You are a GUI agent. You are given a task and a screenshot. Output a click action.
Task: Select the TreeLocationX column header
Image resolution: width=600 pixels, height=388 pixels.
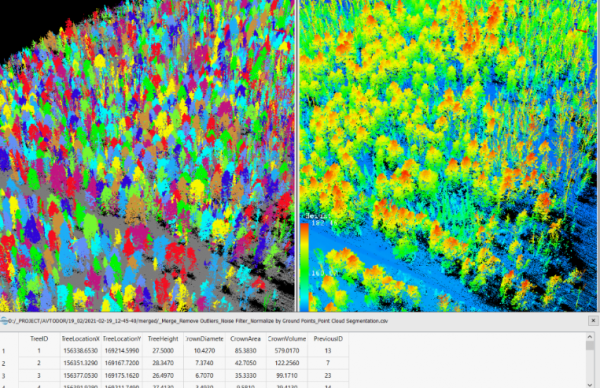[x=80, y=339]
